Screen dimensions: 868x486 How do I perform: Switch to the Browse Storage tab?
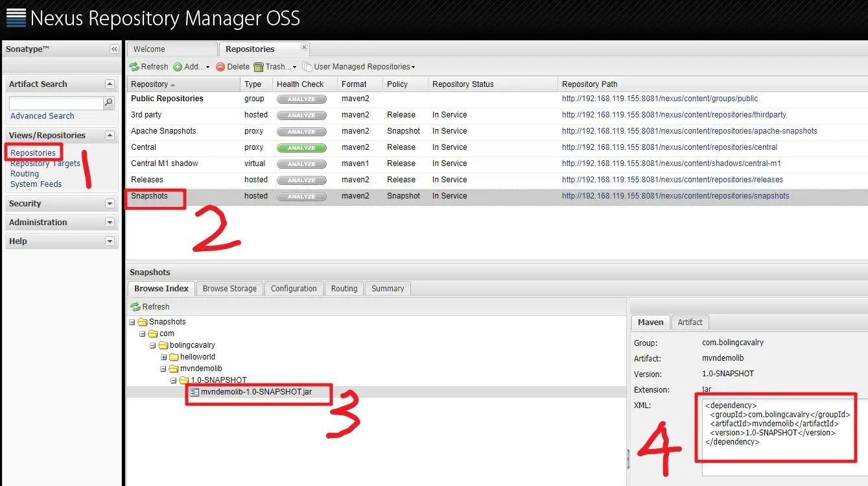[229, 289]
